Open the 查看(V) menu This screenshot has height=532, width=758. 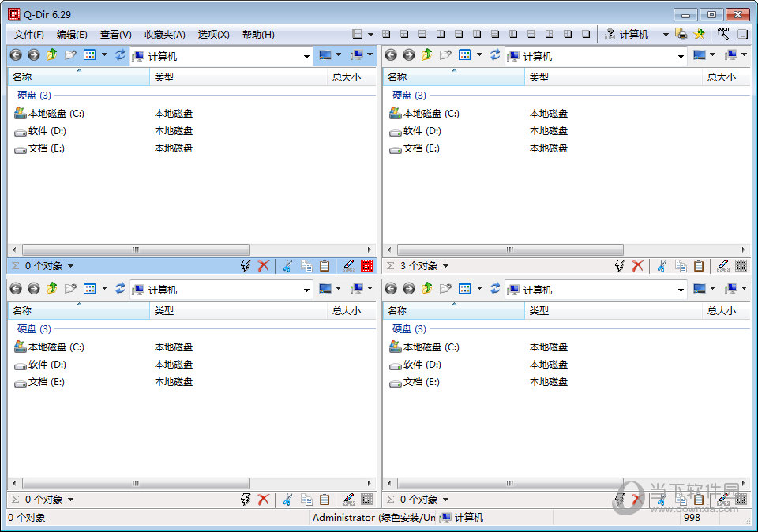pyautogui.click(x=115, y=34)
